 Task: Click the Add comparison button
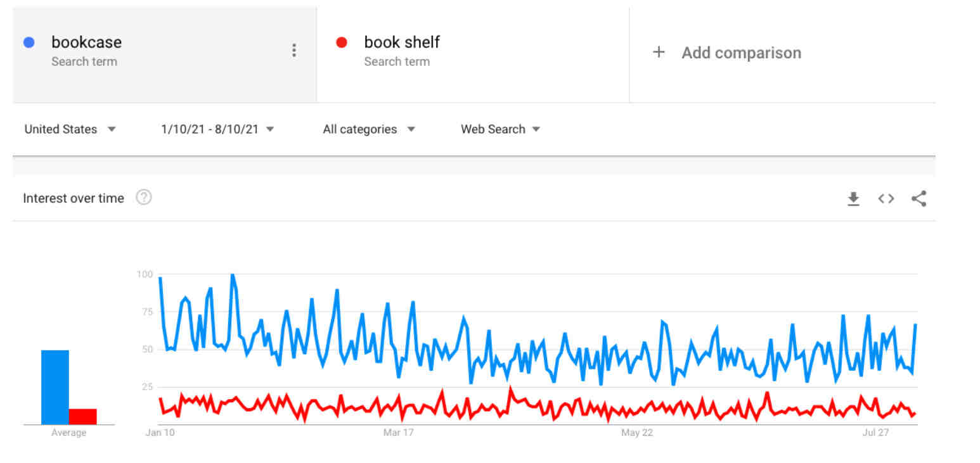pos(726,53)
